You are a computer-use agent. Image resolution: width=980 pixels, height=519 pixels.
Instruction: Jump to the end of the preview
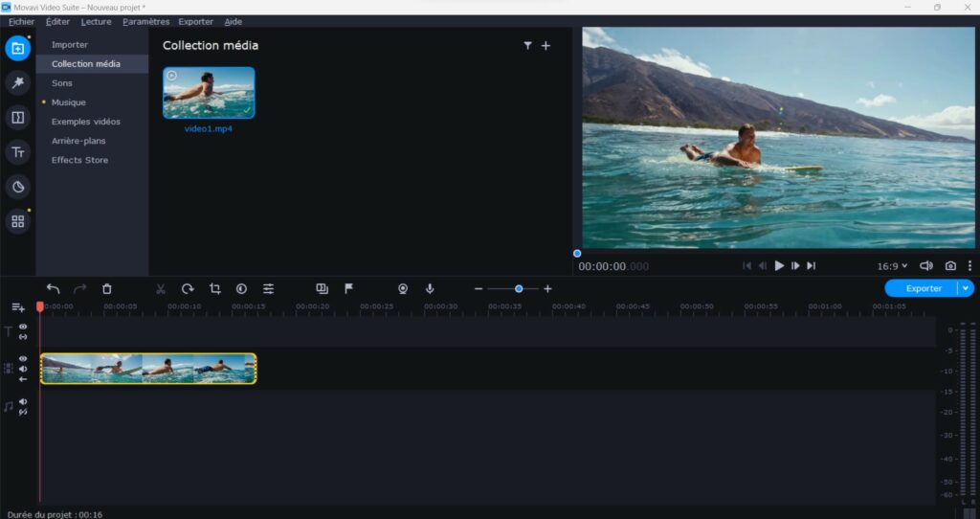point(812,266)
